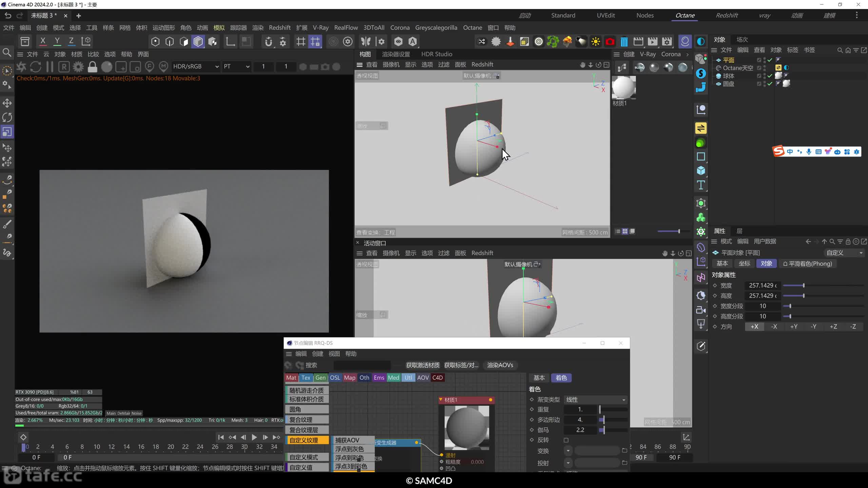Expand material manager tabs chevron after Corona
Image resolution: width=868 pixels, height=488 pixels.
688,54
